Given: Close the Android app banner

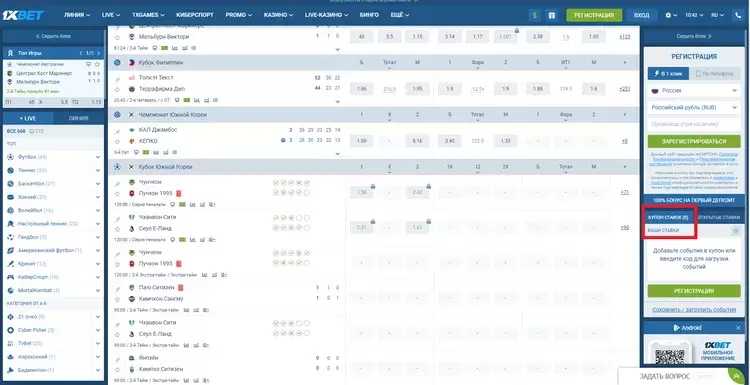Looking at the screenshot, I should tap(738, 328).
